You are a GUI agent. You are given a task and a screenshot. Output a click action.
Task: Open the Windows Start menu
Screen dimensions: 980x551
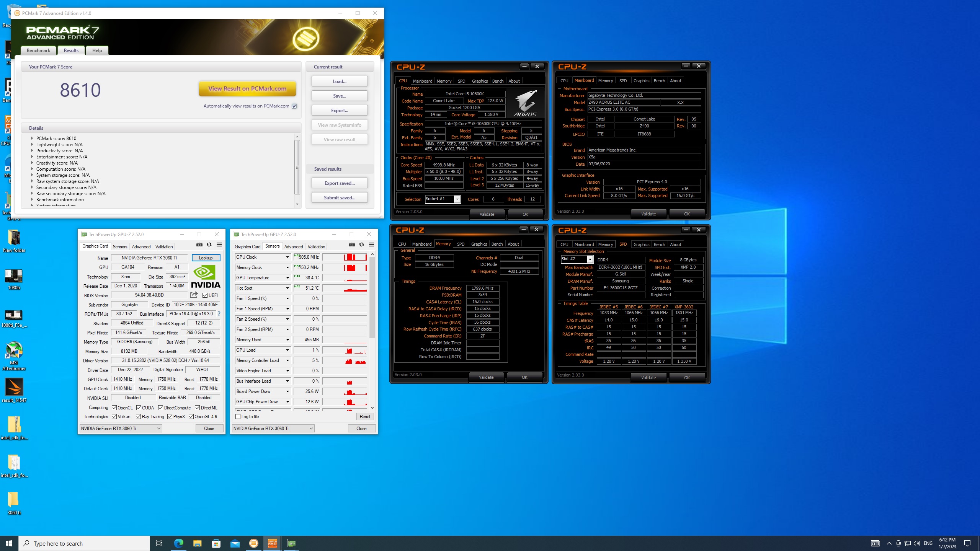click(x=9, y=543)
